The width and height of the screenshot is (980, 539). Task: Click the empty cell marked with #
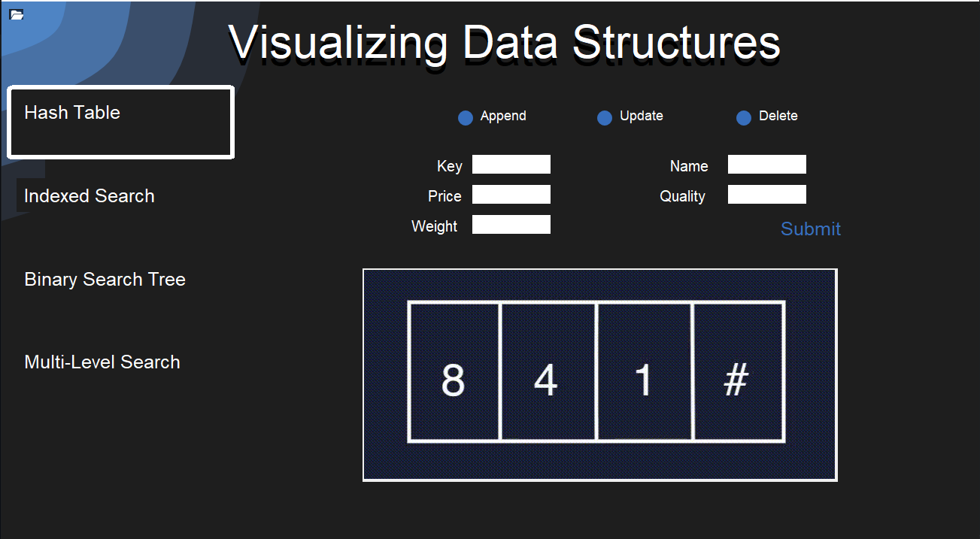click(739, 371)
